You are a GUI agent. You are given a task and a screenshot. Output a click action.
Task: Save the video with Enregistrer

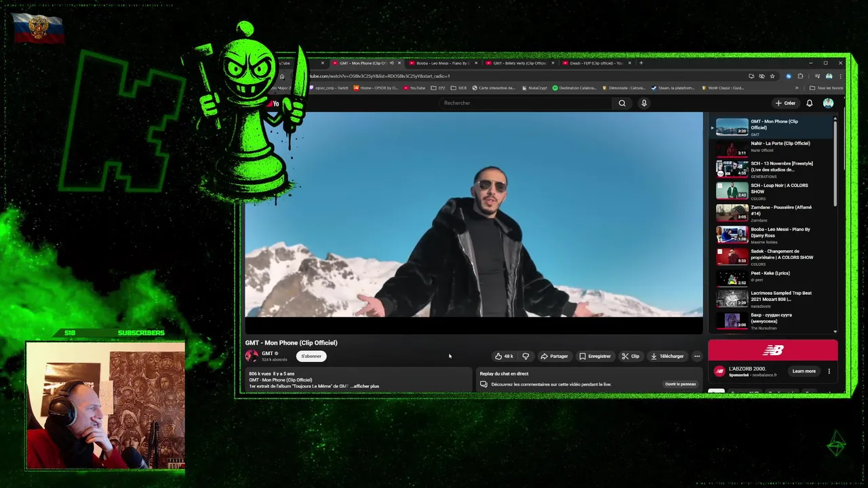click(595, 356)
